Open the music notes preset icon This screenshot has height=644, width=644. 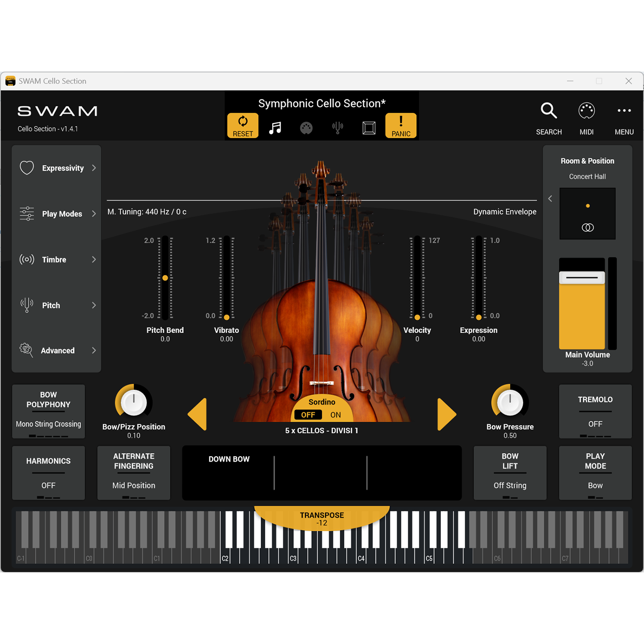click(275, 128)
